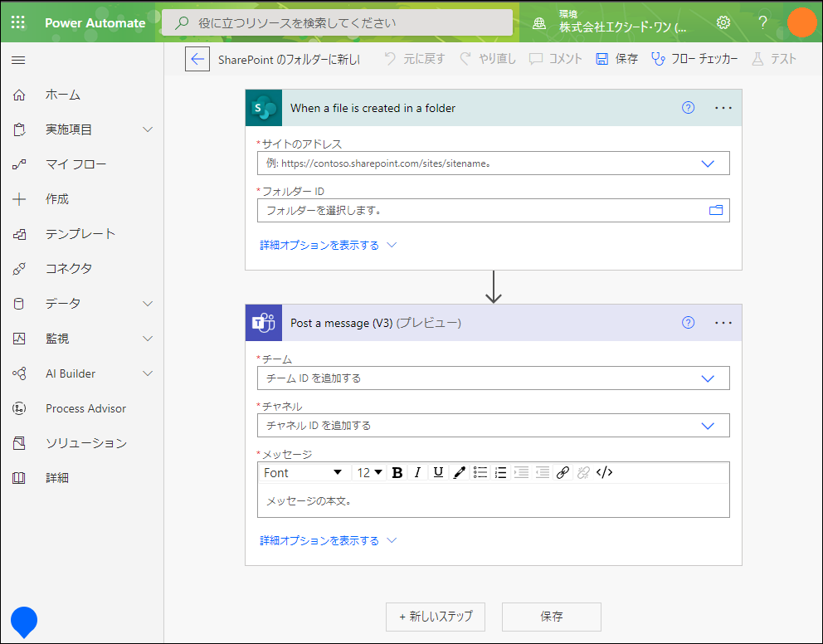Open the app launcher waffle icon

[x=18, y=22]
